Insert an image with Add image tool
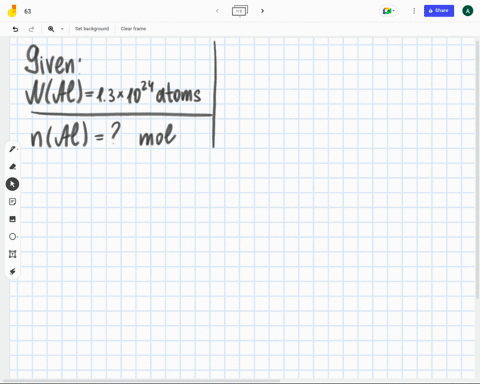 click(13, 219)
